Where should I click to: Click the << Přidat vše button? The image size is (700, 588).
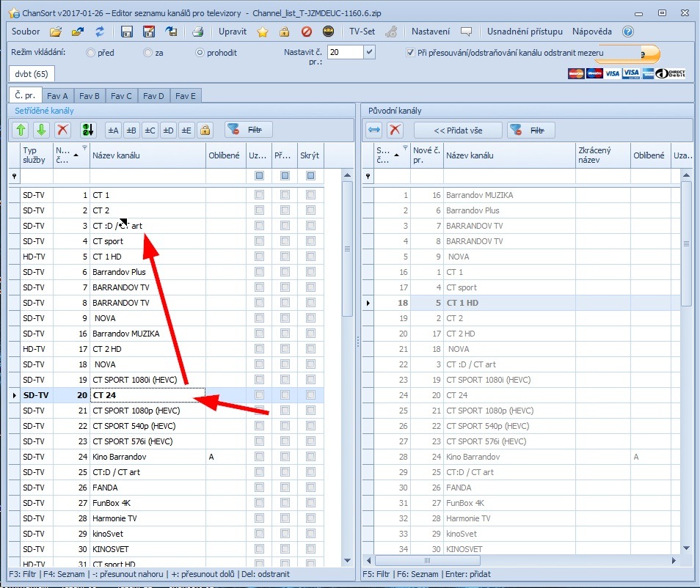click(x=458, y=131)
